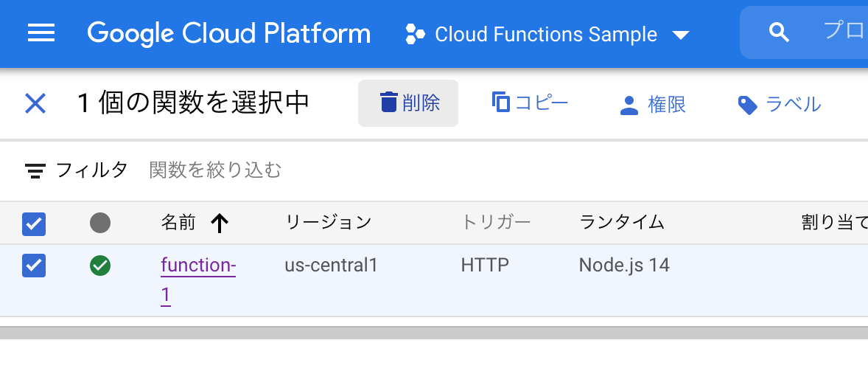Click the Node.js 14 runtime cell
The height and width of the screenshot is (388, 868).
coord(624,266)
